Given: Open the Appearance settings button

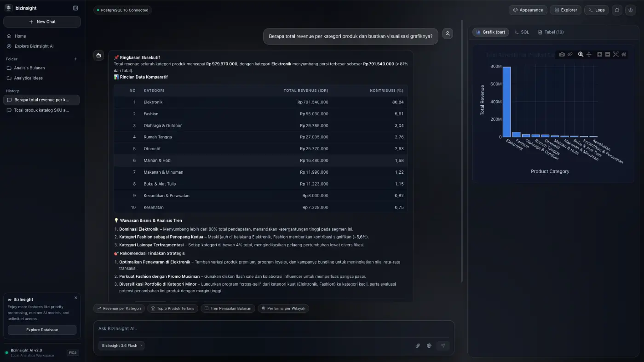Looking at the screenshot, I should point(528,10).
